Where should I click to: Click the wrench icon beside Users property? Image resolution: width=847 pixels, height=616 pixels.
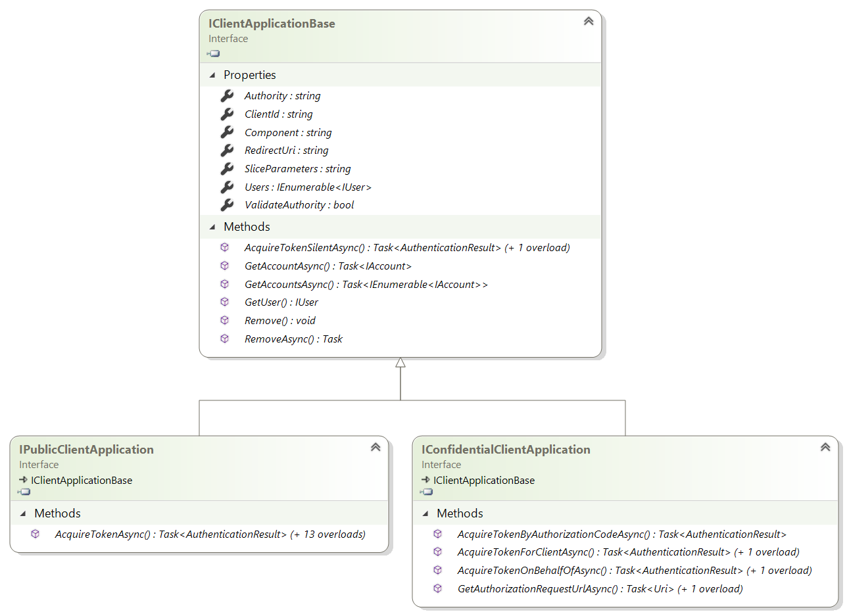pos(227,187)
